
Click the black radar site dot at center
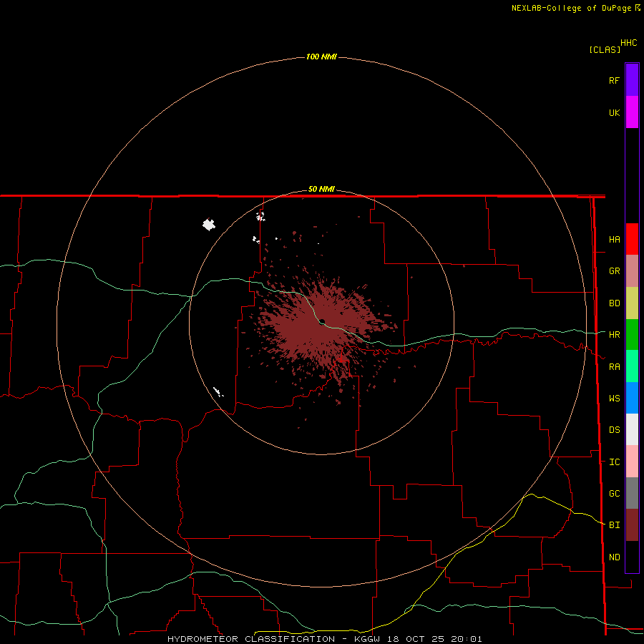[322, 321]
